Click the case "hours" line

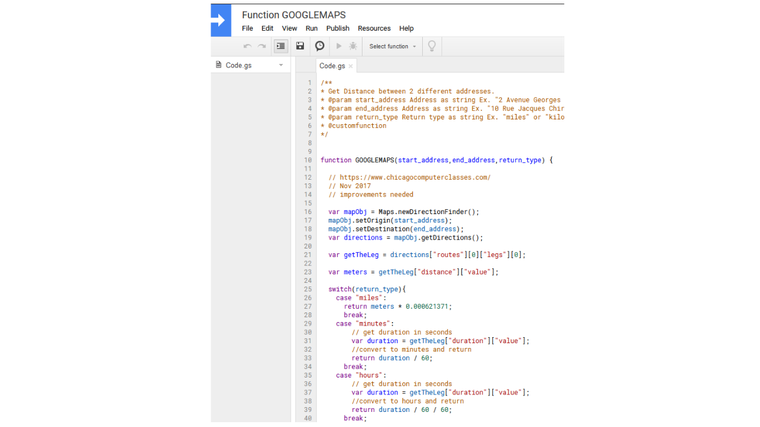(x=361, y=375)
